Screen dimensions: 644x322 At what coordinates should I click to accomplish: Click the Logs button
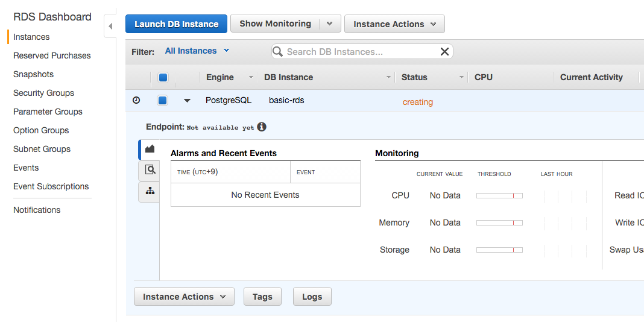(312, 297)
